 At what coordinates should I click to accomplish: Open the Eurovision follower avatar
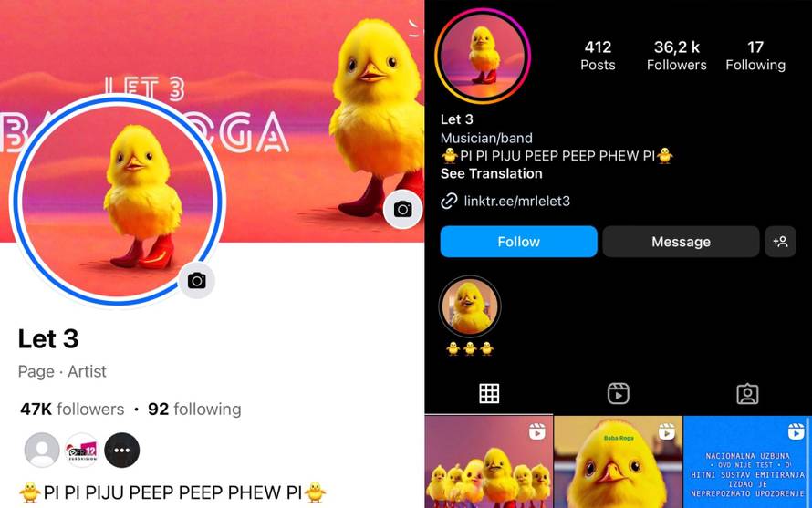click(82, 450)
